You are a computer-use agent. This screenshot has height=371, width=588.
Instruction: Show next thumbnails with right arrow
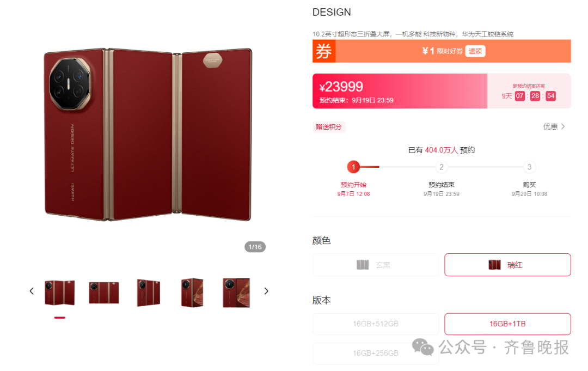tap(266, 291)
